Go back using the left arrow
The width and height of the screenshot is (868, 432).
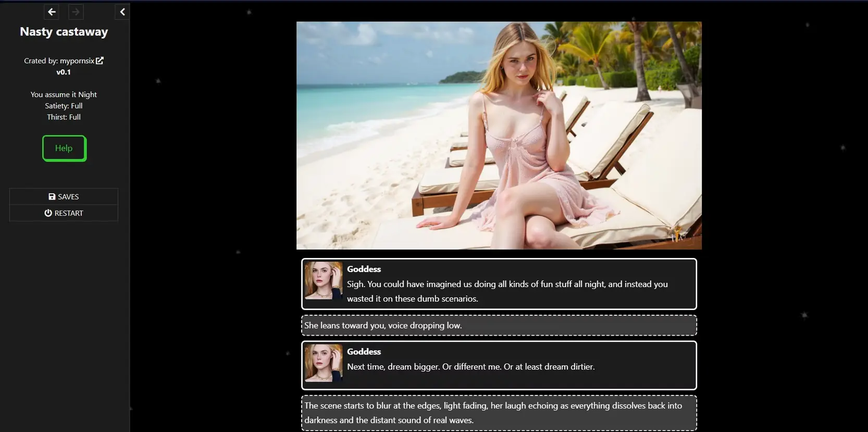(x=52, y=11)
